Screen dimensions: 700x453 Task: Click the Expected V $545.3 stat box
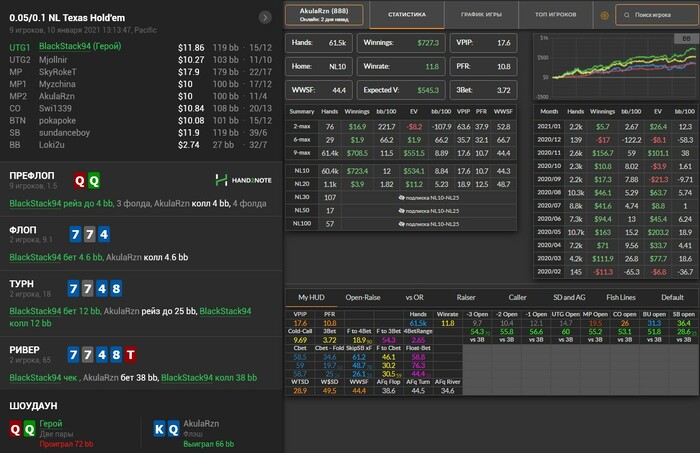[x=401, y=90]
